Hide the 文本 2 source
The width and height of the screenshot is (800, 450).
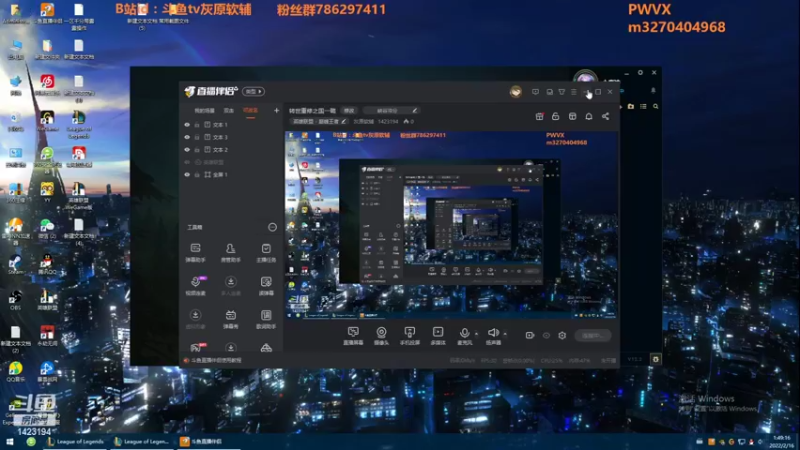click(x=187, y=149)
